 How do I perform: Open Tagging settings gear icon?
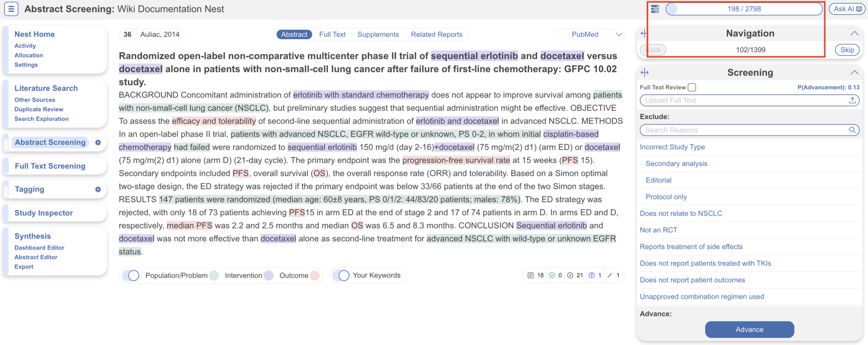[x=98, y=189]
